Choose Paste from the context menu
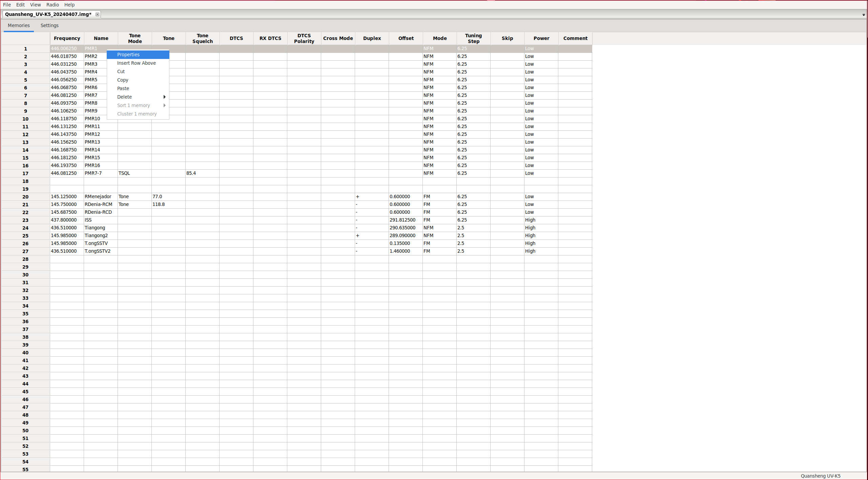The height and width of the screenshot is (480, 868). click(123, 88)
